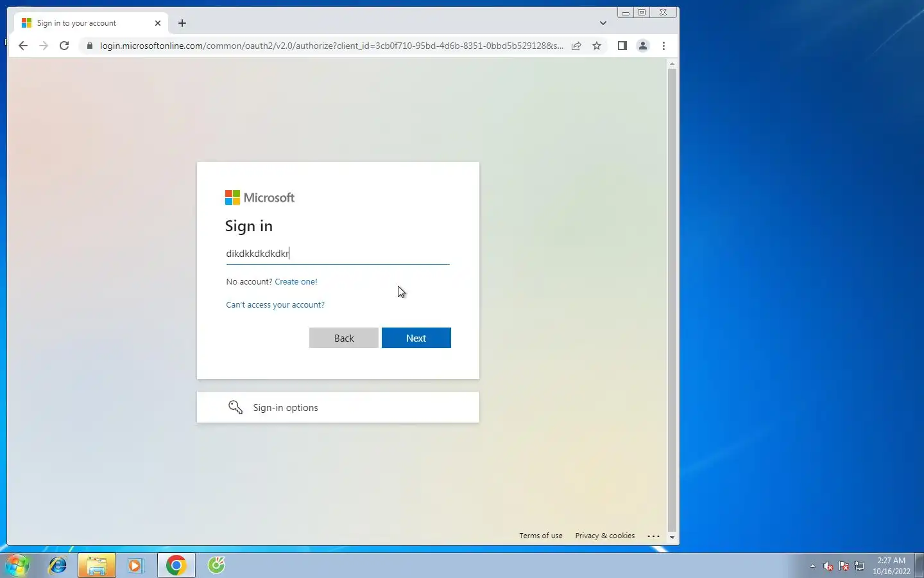View site info via the padlock icon
Screen dimensions: 924x578
click(x=89, y=46)
